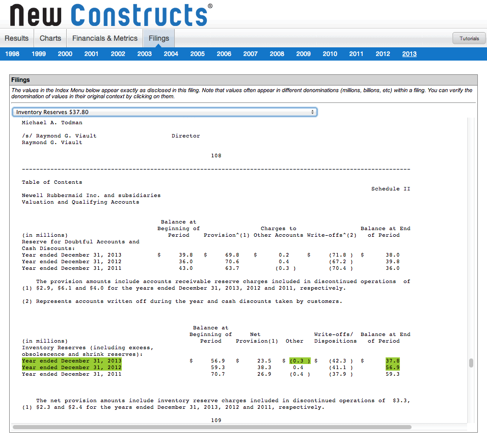This screenshot has height=448, width=487.
Task: Click highlighted value 56.9 at end of period
Action: click(x=393, y=368)
